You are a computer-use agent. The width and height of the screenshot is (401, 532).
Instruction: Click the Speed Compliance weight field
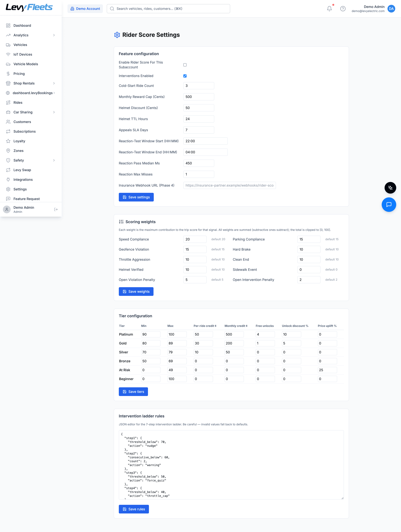(x=195, y=239)
